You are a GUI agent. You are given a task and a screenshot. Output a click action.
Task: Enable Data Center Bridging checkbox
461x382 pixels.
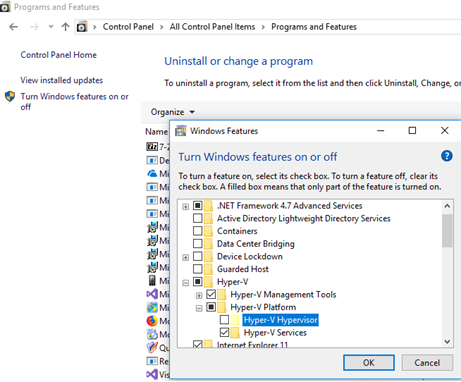pos(198,244)
